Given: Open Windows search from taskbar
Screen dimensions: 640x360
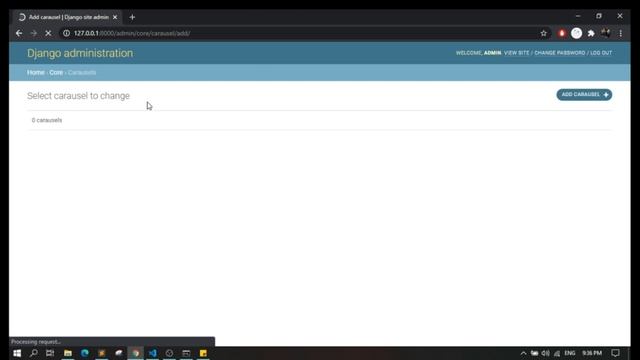Looking at the screenshot, I should (x=33, y=353).
